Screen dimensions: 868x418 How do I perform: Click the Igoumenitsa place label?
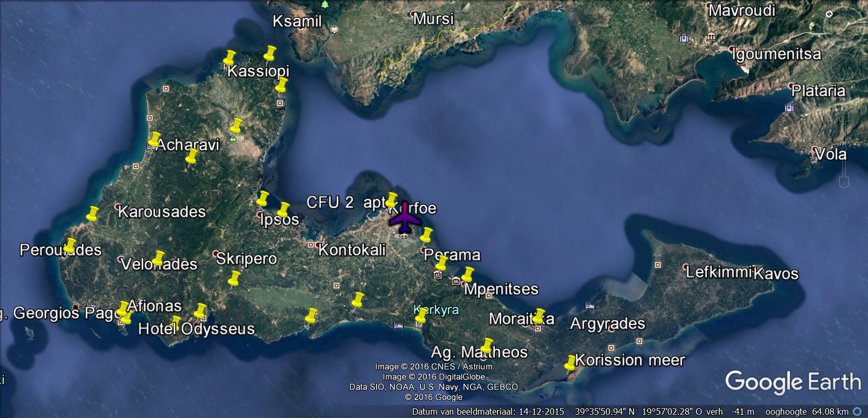776,54
